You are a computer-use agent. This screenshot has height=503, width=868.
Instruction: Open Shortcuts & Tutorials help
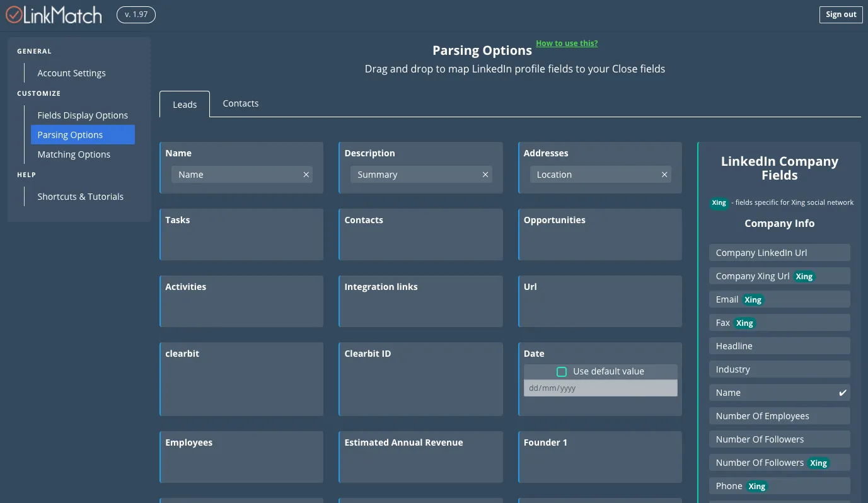click(80, 197)
